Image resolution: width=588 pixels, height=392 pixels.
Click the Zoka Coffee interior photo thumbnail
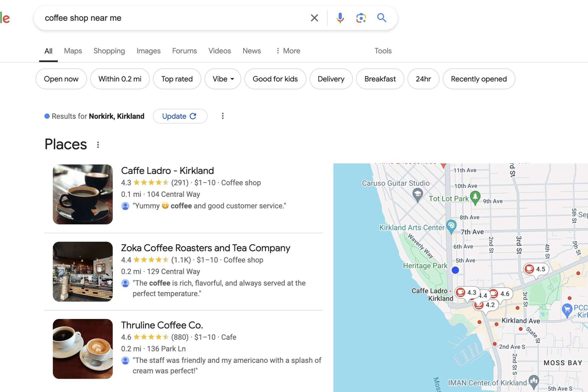pyautogui.click(x=83, y=271)
